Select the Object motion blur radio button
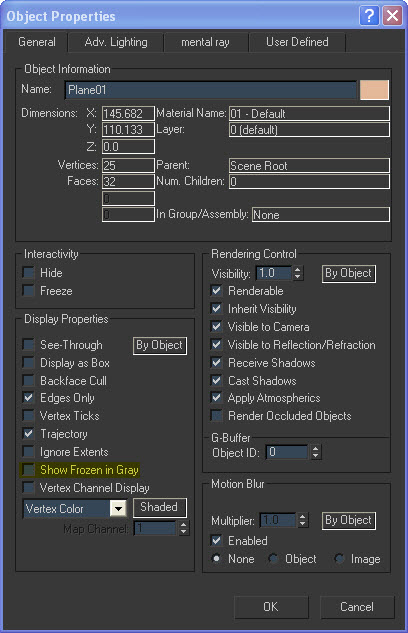This screenshot has height=633, width=408. pyautogui.click(x=273, y=559)
